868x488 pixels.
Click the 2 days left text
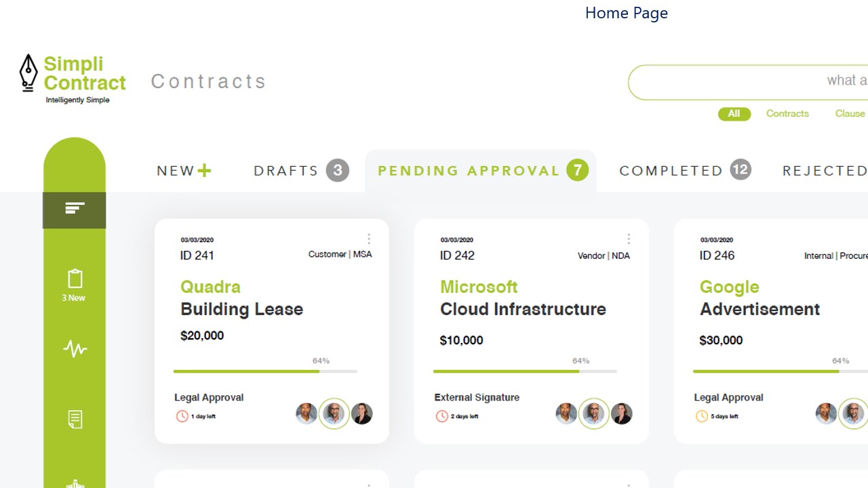tap(465, 416)
